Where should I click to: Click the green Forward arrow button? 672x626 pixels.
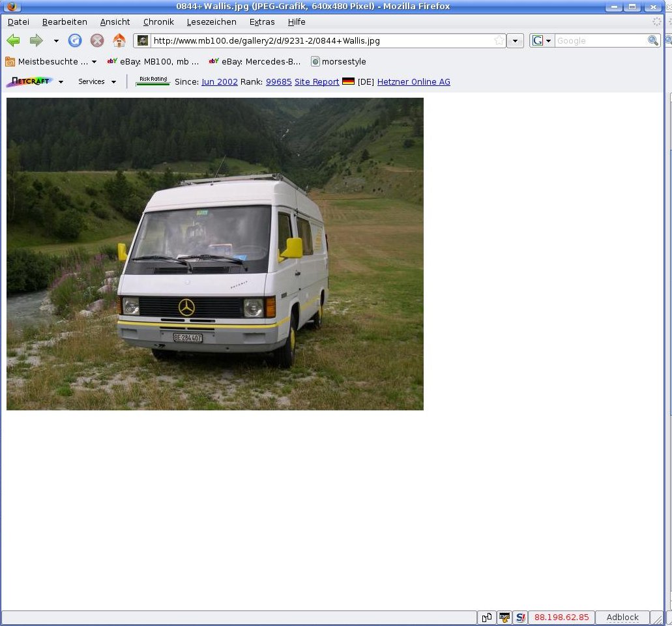pos(37,40)
